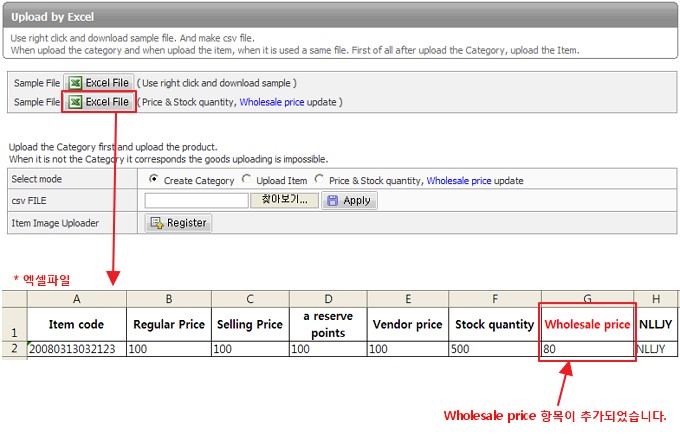
Task: Click the 찾아보기 browse button
Action: point(284,200)
